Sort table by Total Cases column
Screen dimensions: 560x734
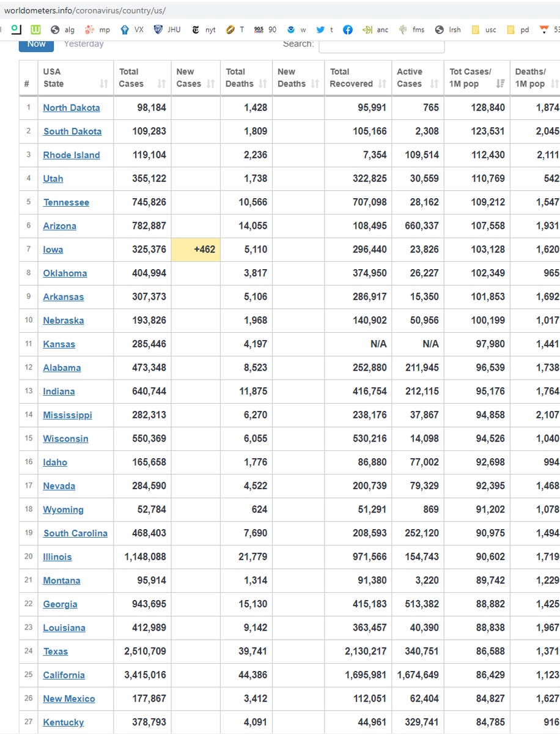(142, 78)
